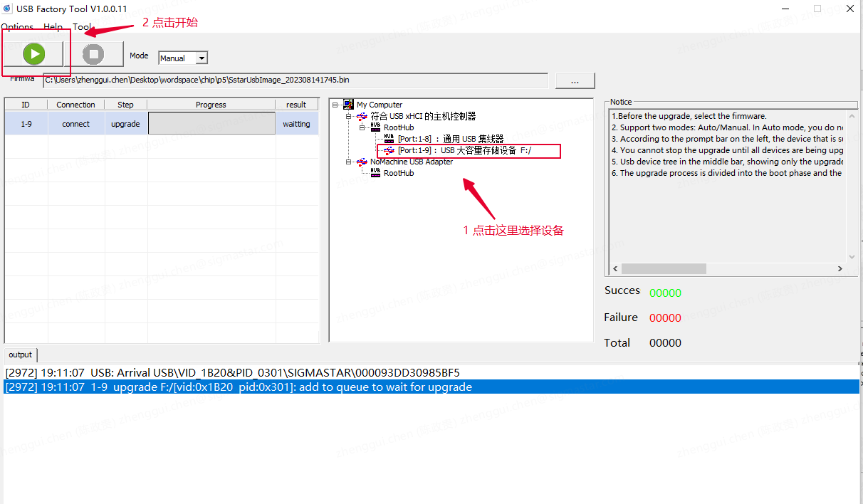Click the firmware browse "..." button
This screenshot has width=863, height=504.
[575, 80]
